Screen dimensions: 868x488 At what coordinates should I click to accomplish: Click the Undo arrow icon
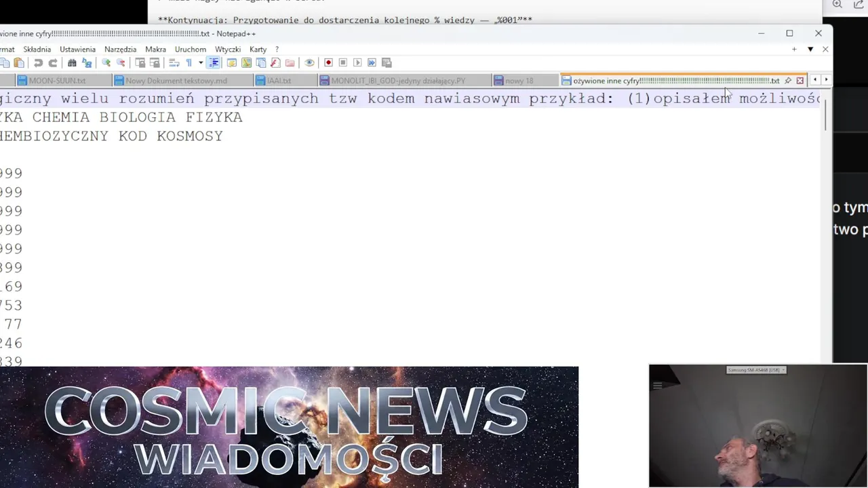tap(38, 63)
